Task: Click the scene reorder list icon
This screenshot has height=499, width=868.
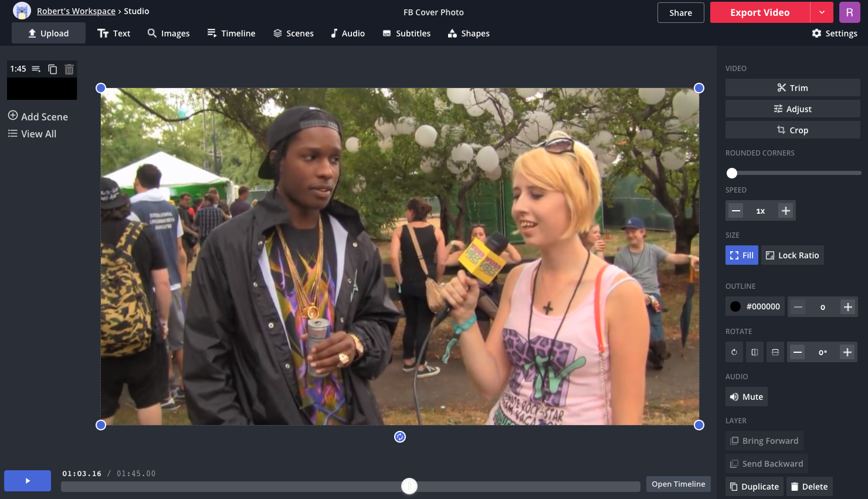Action: 36,69
